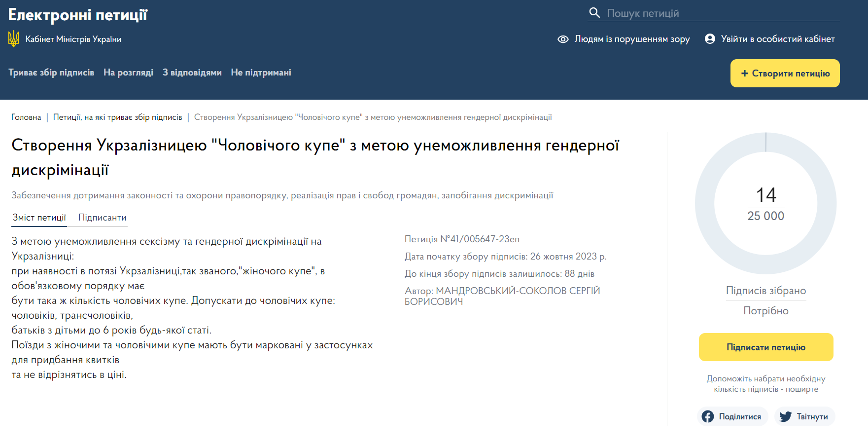The width and height of the screenshot is (868, 447).
Task: Go to З відповідями petitions
Action: [x=192, y=73]
